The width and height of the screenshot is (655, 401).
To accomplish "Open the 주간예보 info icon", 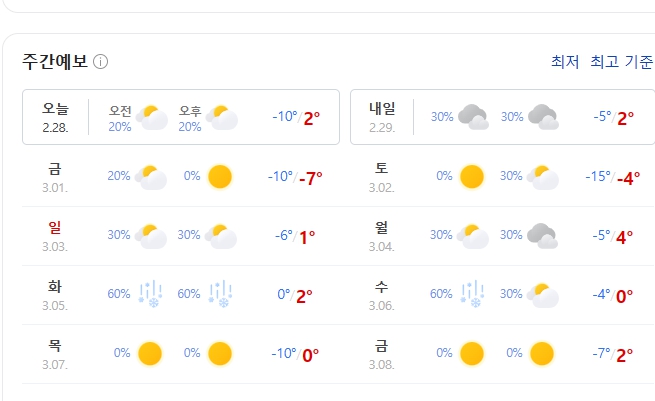I will pos(100,62).
